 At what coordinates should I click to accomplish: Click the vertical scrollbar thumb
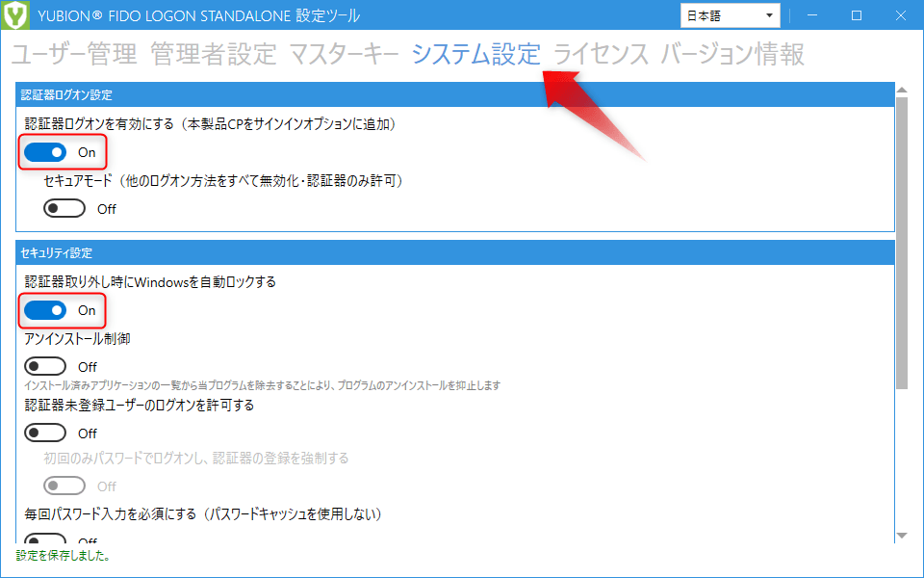902,243
